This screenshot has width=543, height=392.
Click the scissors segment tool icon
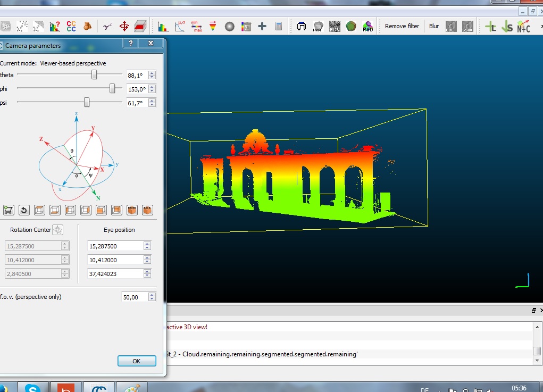[x=107, y=26]
